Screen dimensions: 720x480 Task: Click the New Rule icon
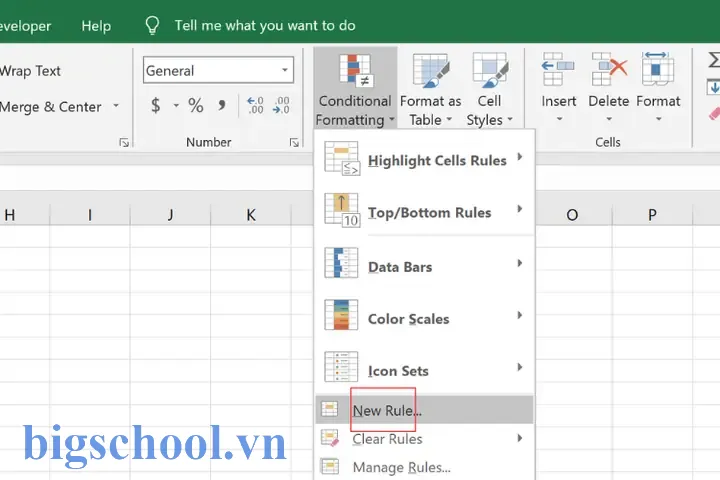pos(329,409)
